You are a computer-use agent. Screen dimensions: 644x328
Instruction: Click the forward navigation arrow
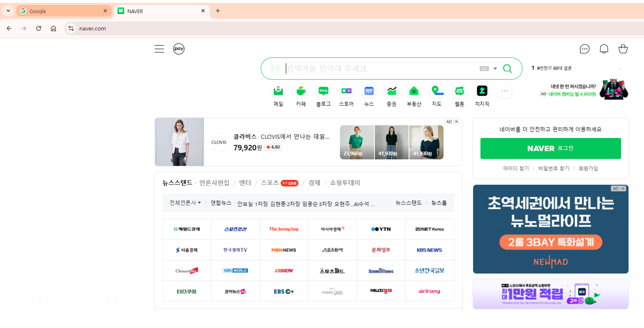pos(24,28)
